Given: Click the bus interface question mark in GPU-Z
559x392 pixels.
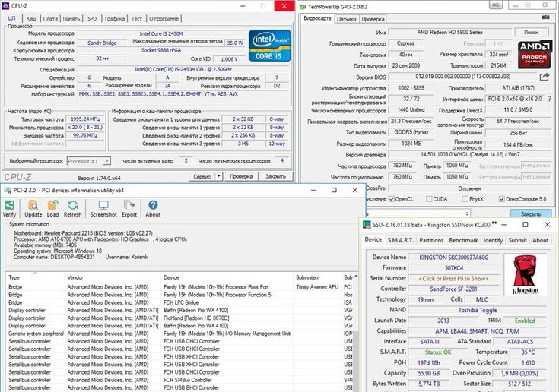Looking at the screenshot, I should (x=549, y=99).
